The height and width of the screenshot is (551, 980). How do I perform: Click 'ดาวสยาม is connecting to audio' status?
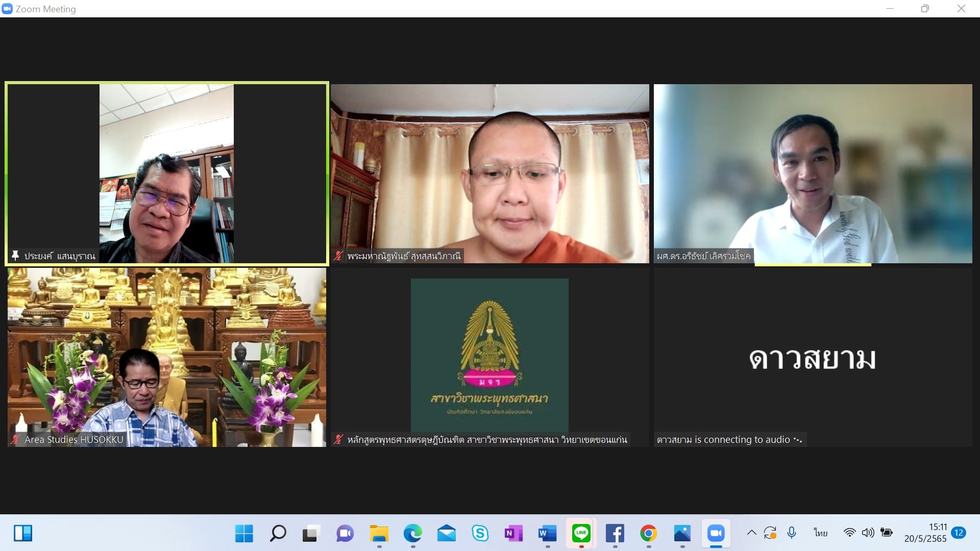[x=729, y=439]
